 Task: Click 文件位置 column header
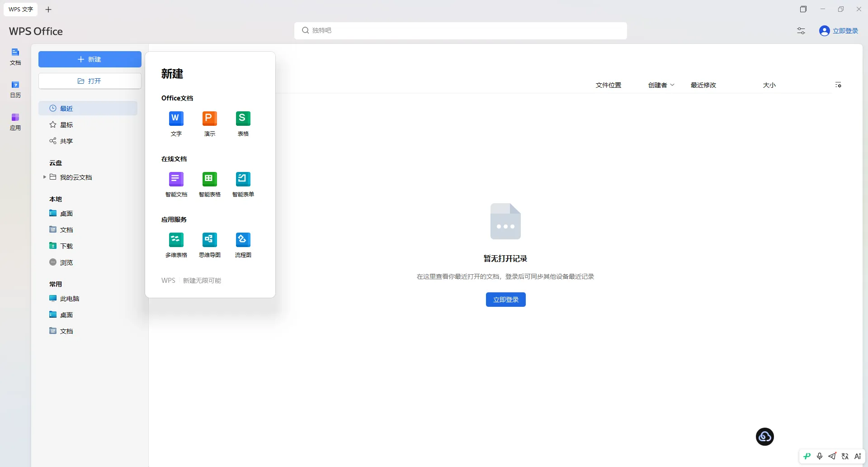608,85
